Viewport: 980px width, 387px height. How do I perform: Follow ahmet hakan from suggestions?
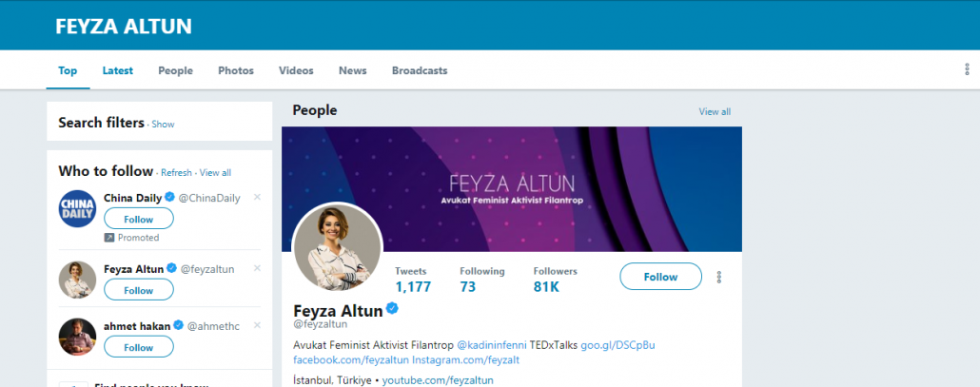click(138, 347)
